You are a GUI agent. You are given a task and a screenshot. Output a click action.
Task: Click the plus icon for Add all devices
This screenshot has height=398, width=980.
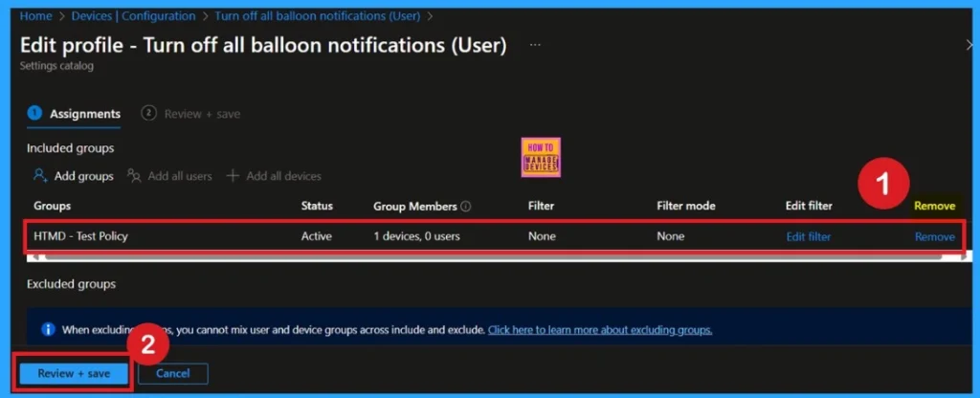point(233,176)
